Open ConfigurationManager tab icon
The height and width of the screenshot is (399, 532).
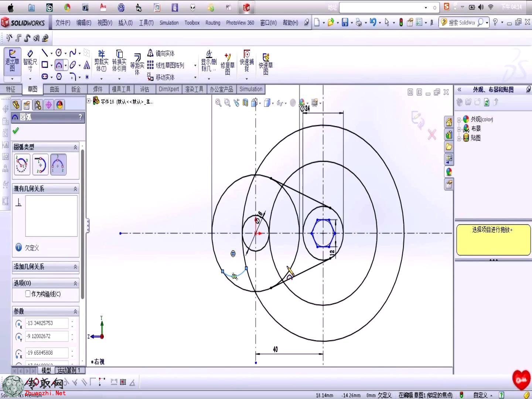(x=38, y=105)
